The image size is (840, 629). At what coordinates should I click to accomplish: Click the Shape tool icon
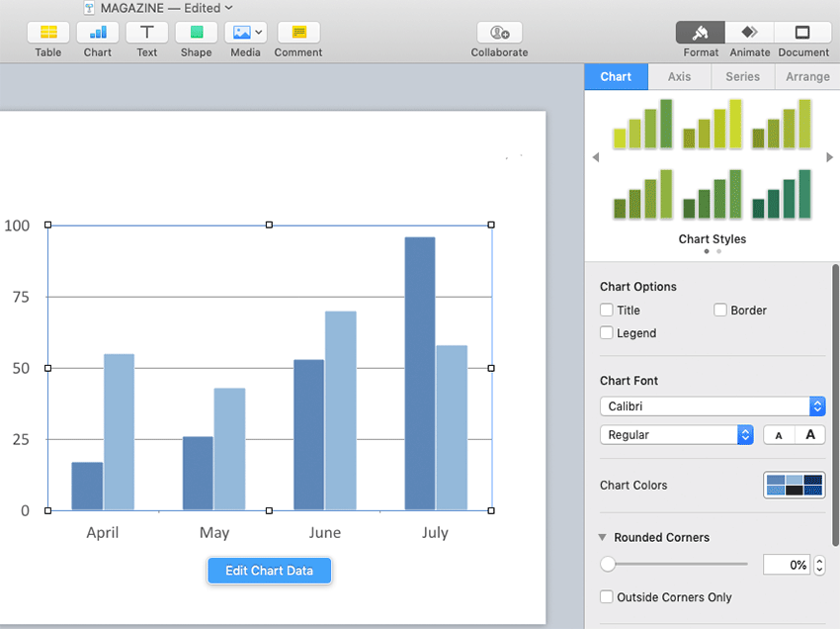pyautogui.click(x=196, y=33)
